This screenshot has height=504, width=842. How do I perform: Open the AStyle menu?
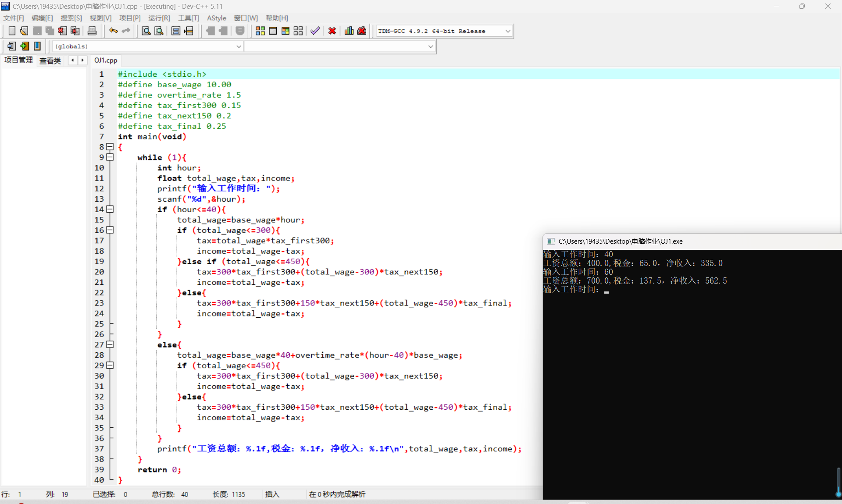coord(216,18)
